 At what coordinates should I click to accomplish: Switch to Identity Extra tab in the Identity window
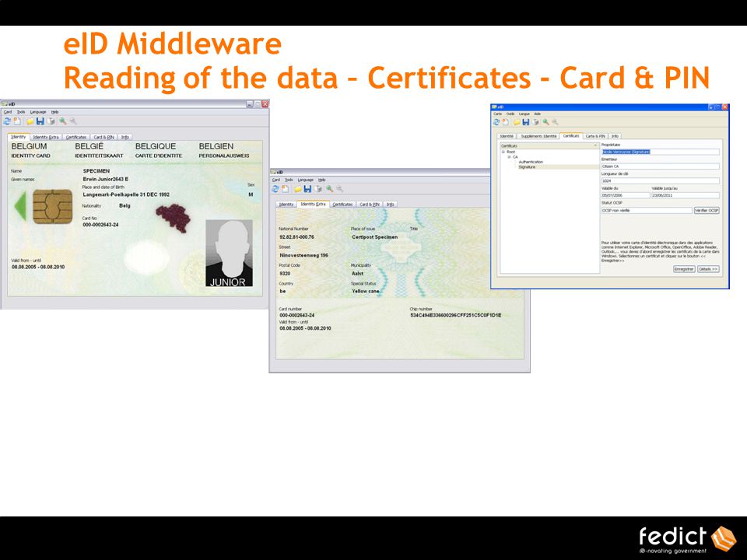point(46,137)
